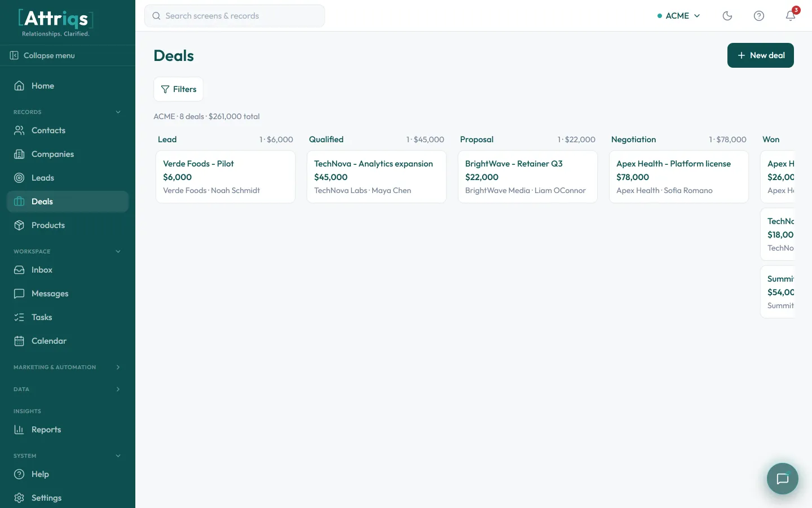Image resolution: width=812 pixels, height=508 pixels.
Task: Click the Attriqs logo
Action: coord(56,23)
